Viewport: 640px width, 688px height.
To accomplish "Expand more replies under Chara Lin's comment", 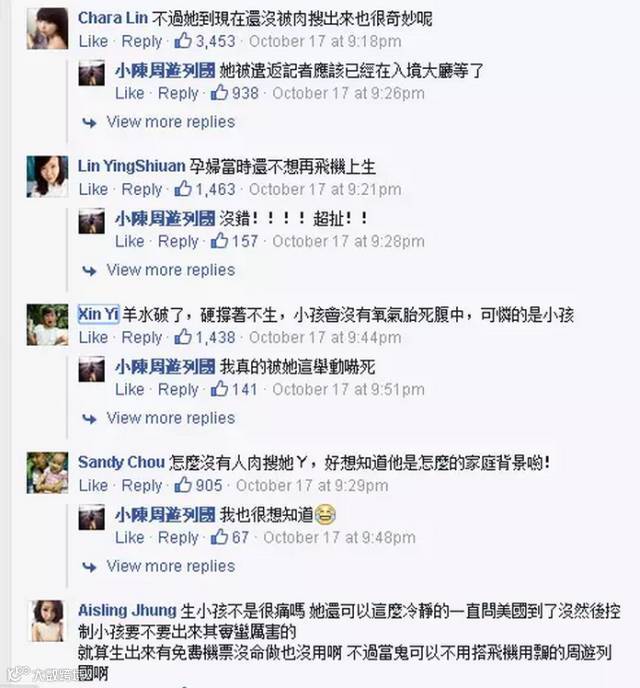I will (171, 122).
